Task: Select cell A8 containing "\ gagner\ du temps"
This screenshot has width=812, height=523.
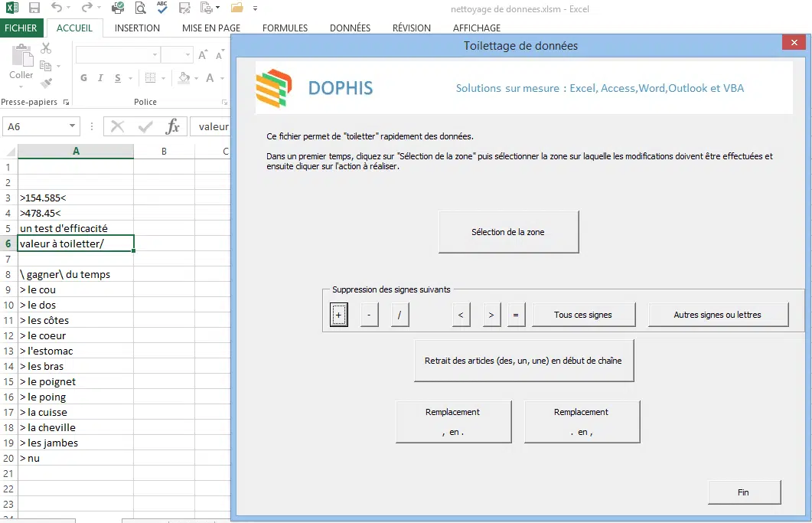Action: [x=75, y=274]
